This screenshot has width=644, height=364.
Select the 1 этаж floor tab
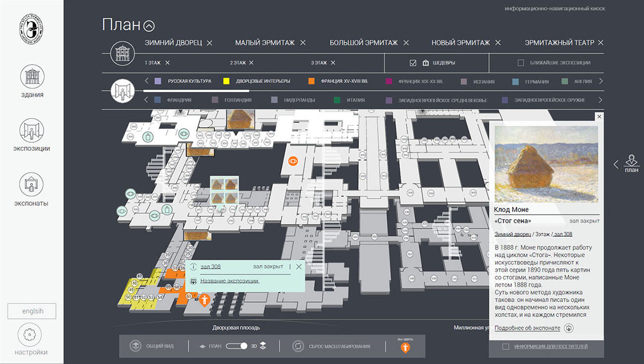152,63
